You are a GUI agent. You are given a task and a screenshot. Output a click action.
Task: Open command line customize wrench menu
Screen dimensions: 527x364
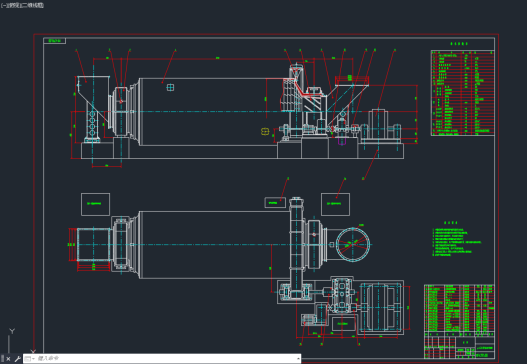click(x=17, y=359)
